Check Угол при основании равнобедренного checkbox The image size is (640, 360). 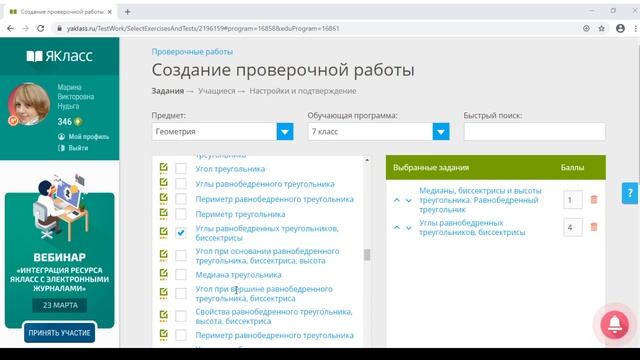click(181, 256)
